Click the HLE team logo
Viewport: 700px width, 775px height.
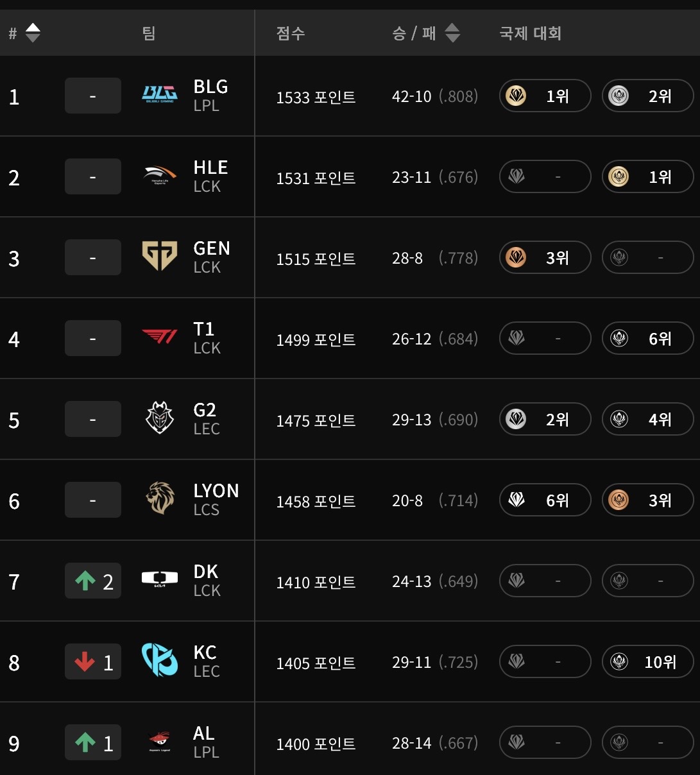pyautogui.click(x=159, y=176)
